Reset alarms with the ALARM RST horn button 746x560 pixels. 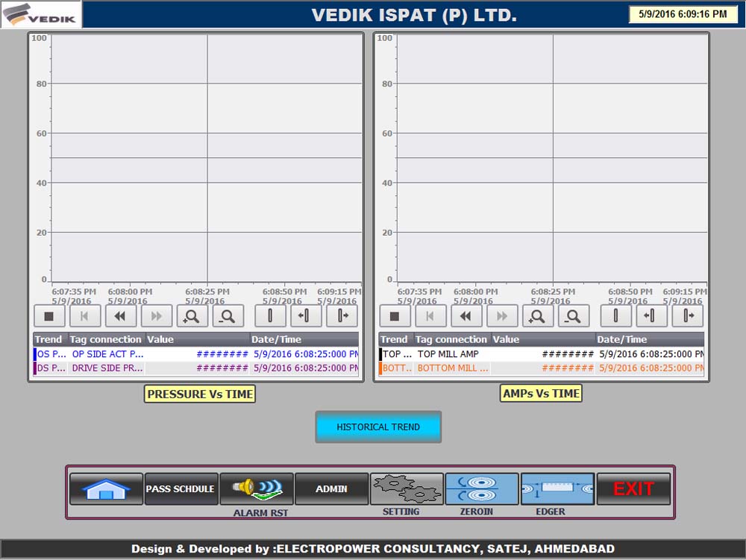point(257,488)
